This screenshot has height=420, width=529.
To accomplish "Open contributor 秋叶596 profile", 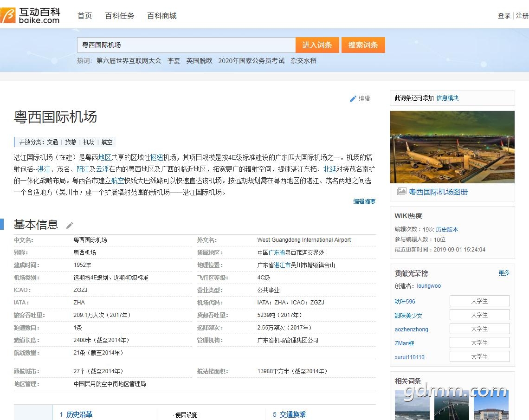I will tap(405, 301).
